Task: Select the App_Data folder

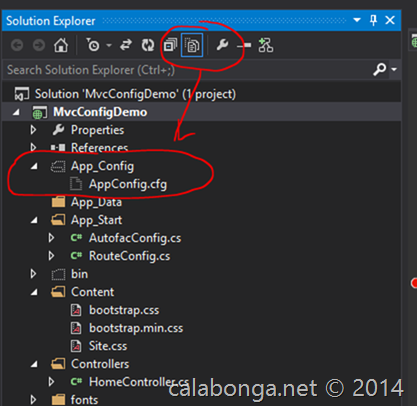Action: click(x=96, y=202)
